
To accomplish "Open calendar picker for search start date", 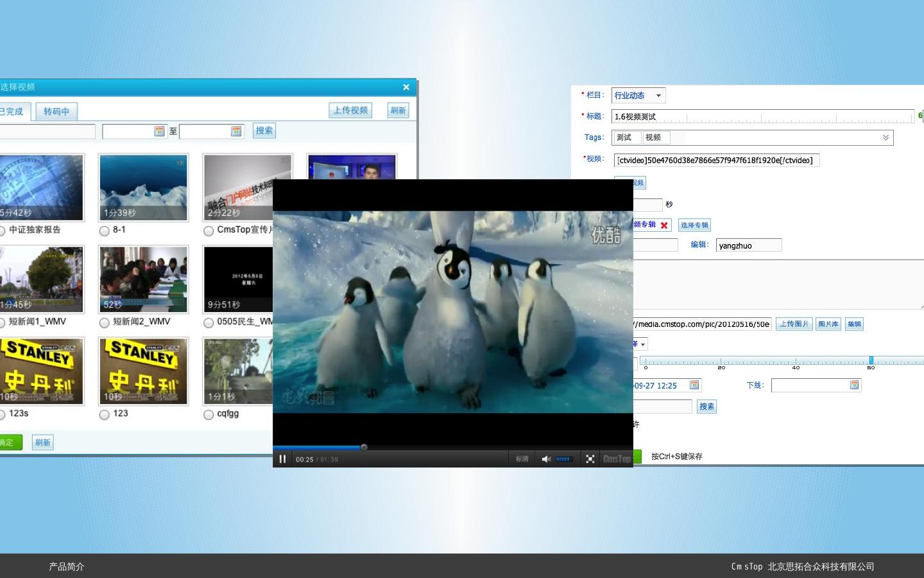I will pos(159,131).
